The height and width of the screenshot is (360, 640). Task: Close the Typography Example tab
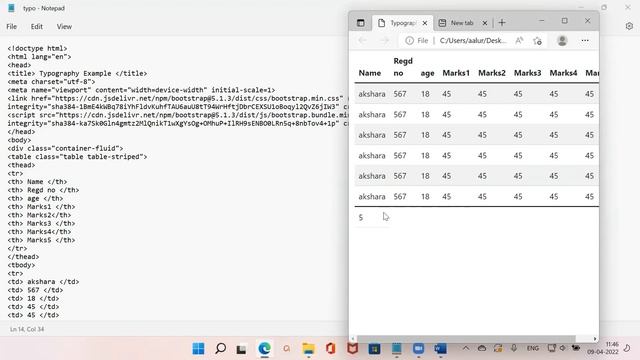425,23
